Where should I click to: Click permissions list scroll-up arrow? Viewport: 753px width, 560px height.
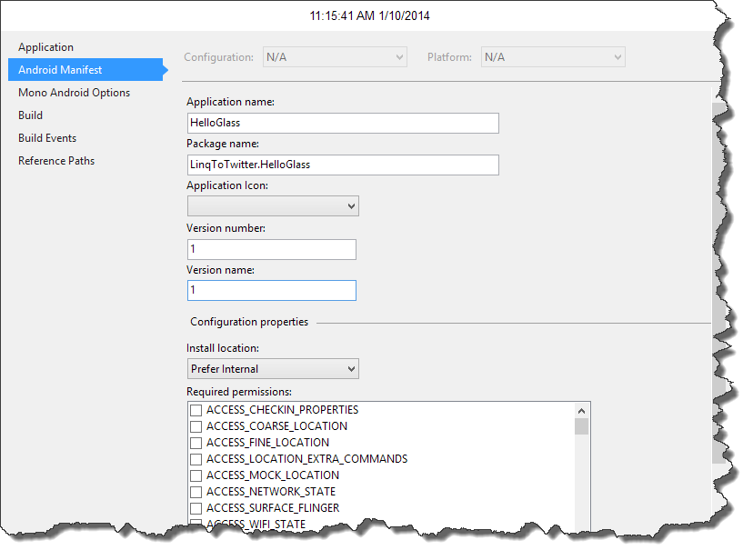pyautogui.click(x=581, y=411)
